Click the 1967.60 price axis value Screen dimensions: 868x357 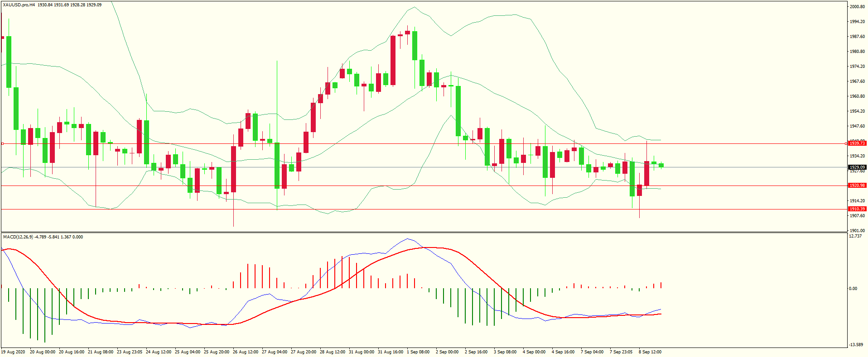click(858, 81)
